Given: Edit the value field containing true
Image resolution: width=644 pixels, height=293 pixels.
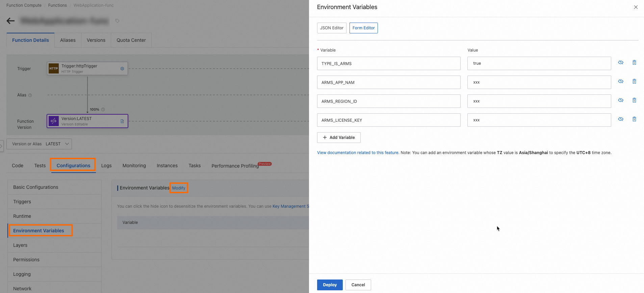Looking at the screenshot, I should pos(539,63).
